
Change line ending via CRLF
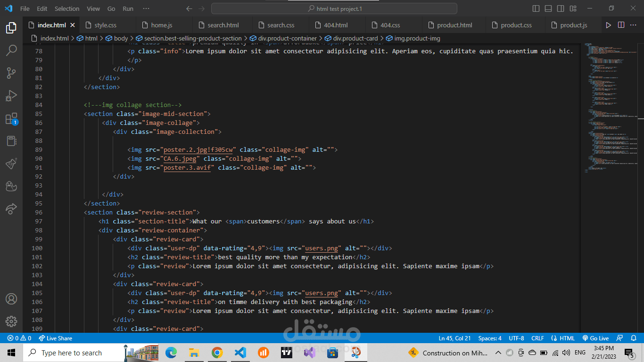pyautogui.click(x=537, y=338)
